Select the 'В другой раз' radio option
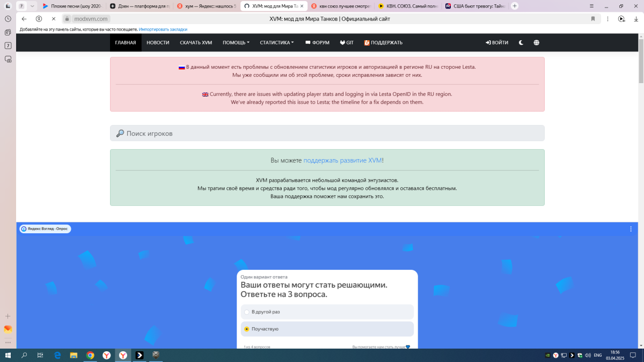644x362 pixels. [327, 312]
